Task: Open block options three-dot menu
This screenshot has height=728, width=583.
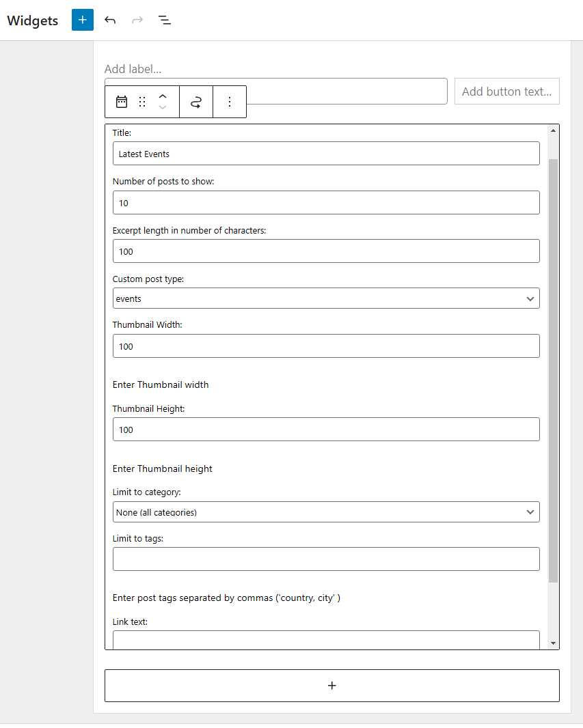Action: 230,102
